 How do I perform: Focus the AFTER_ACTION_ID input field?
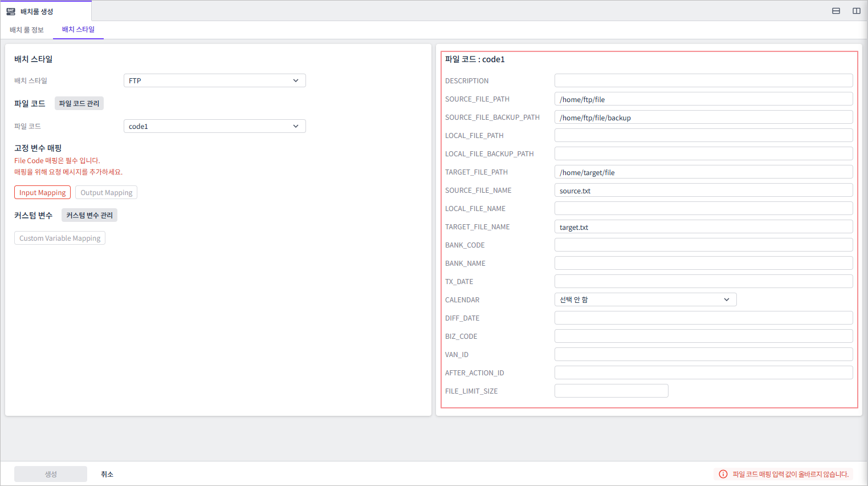pos(704,372)
